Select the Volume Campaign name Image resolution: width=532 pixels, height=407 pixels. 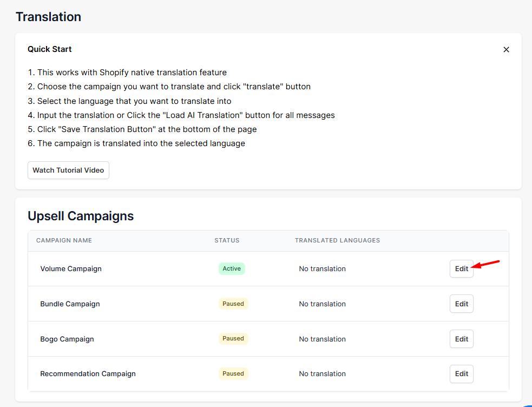coord(71,268)
